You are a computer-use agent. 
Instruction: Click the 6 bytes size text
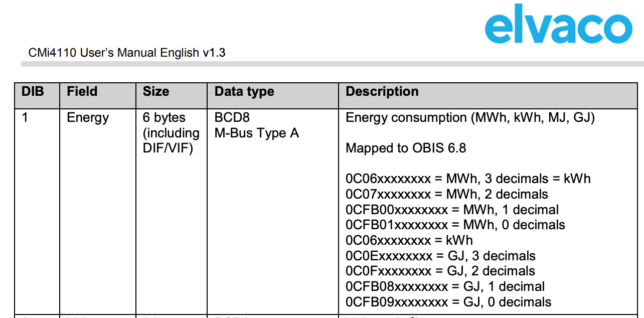click(164, 118)
